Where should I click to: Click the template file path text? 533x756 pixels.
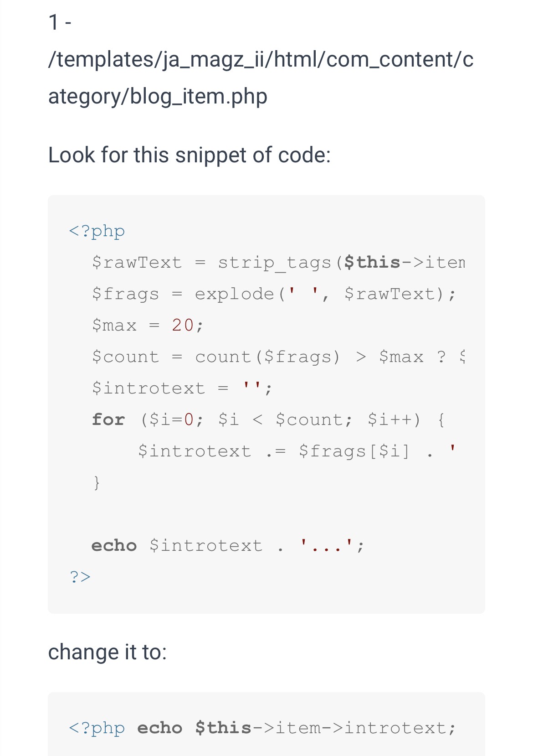pyautogui.click(x=261, y=78)
